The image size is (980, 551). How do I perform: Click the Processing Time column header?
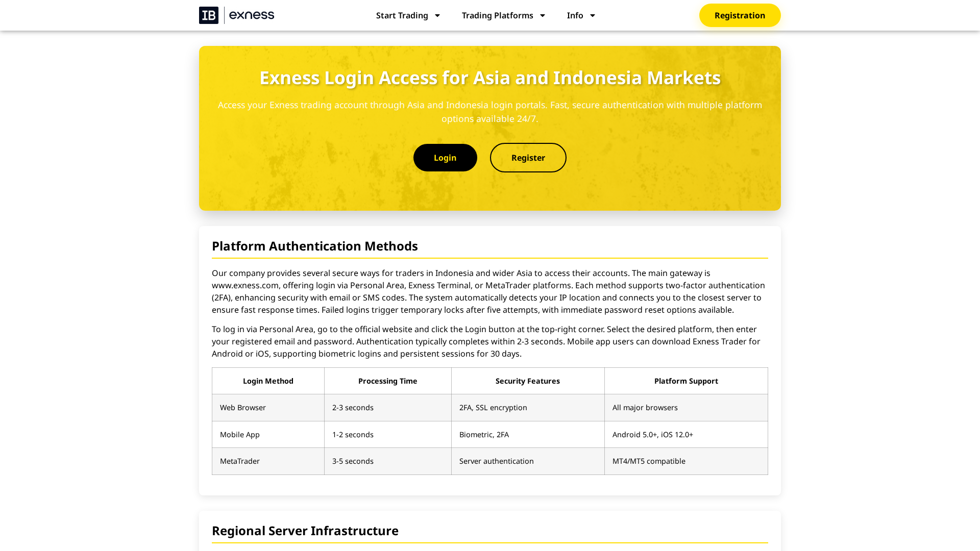388,381
